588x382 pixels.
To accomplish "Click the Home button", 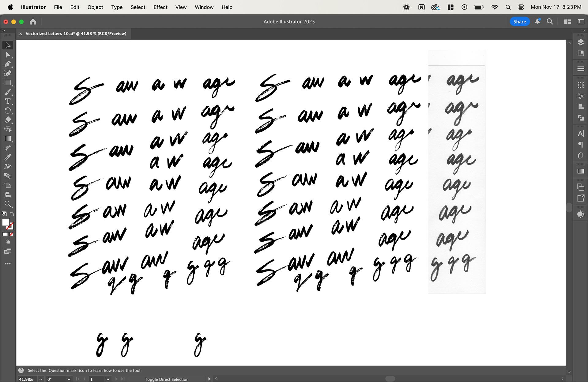I will pos(33,22).
